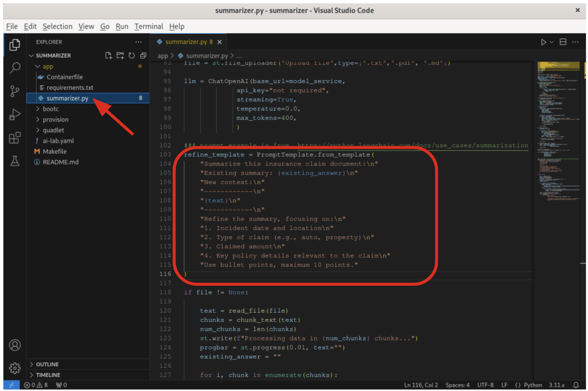Expand the OUTLINE section
This screenshot has width=588, height=391.
[47, 364]
